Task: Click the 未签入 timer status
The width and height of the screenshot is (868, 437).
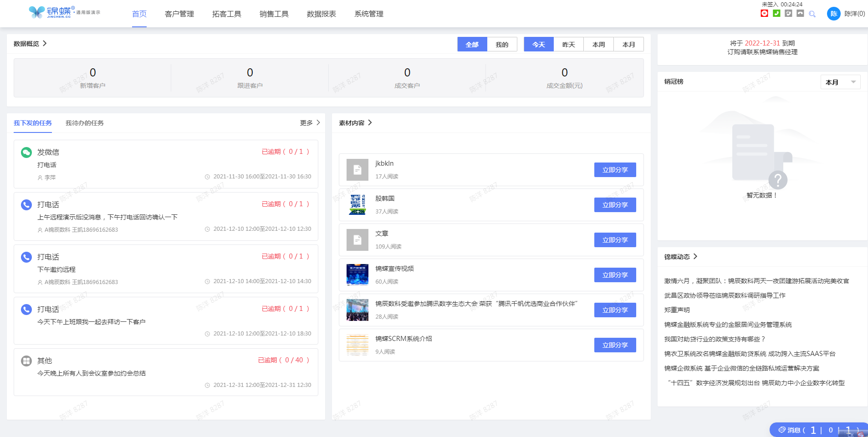Action: pos(782,4)
